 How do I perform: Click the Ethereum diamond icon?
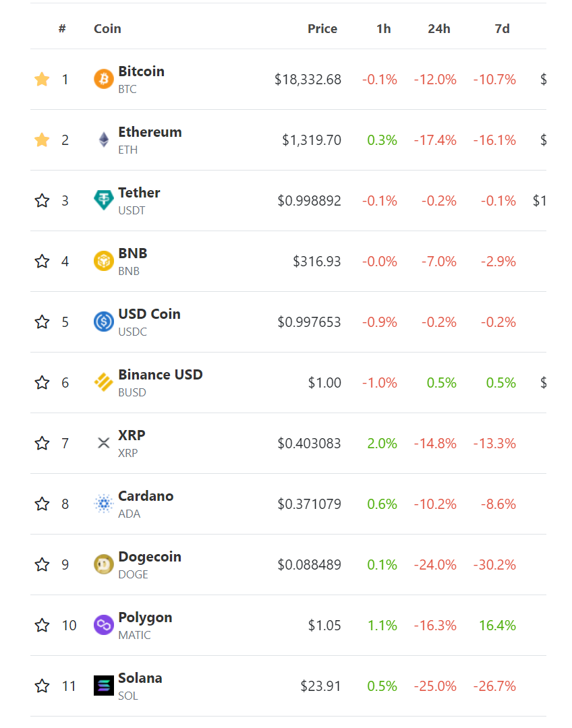pyautogui.click(x=103, y=140)
